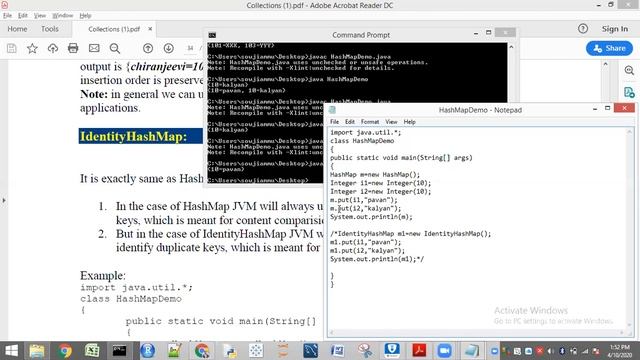Open the R application in taskbar
This screenshot has width=640, height=360.
click(147, 351)
